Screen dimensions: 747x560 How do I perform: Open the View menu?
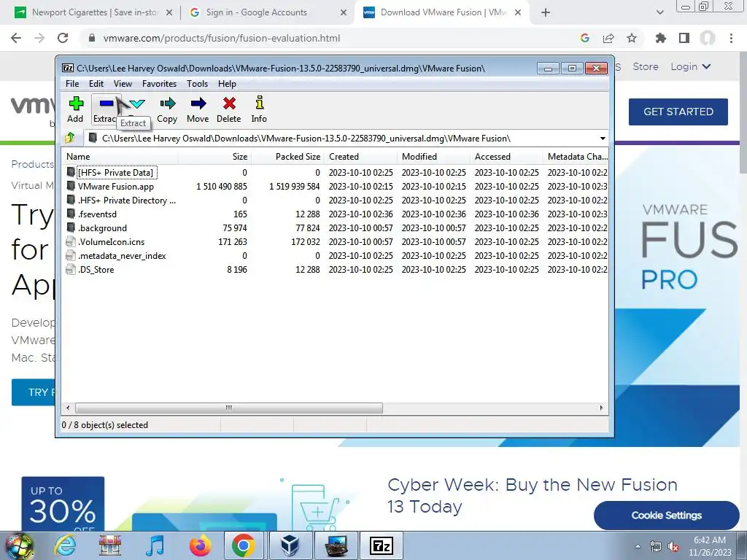click(123, 84)
